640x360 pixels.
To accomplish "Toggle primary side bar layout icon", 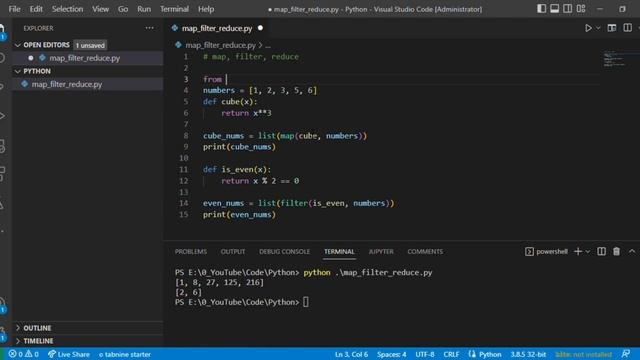I will tap(541, 9).
